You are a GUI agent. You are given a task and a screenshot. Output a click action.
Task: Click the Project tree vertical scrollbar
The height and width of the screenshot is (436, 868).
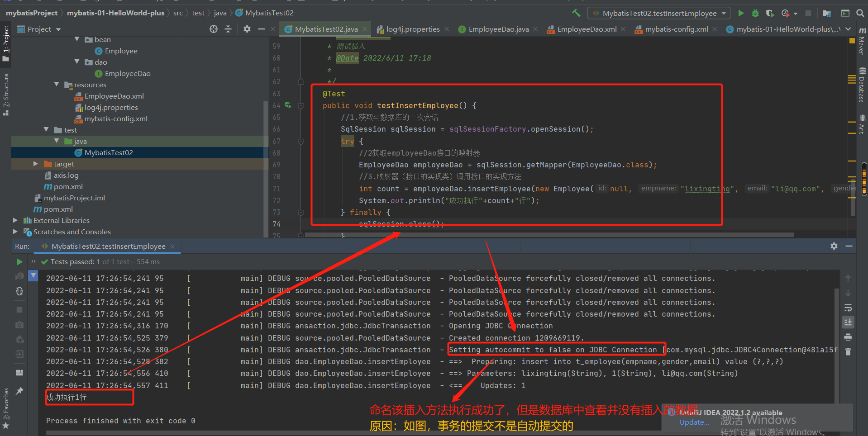(x=266, y=170)
